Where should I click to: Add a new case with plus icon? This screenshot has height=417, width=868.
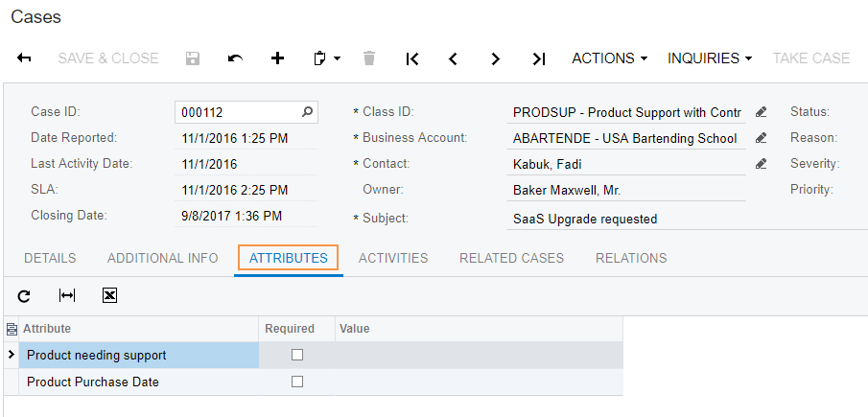[x=278, y=58]
